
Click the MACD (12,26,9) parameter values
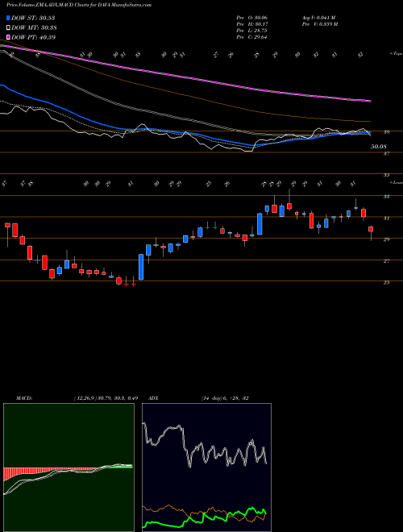[105, 397]
